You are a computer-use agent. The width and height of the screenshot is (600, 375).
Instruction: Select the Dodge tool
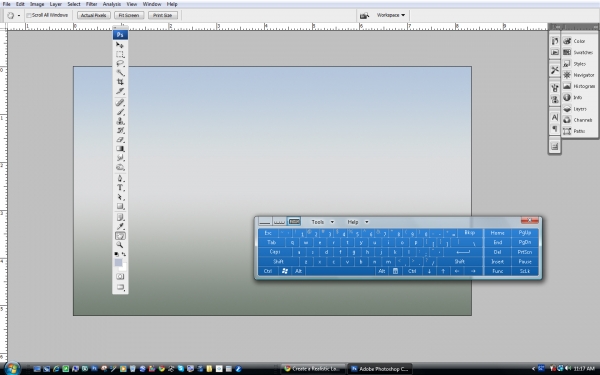[x=120, y=167]
